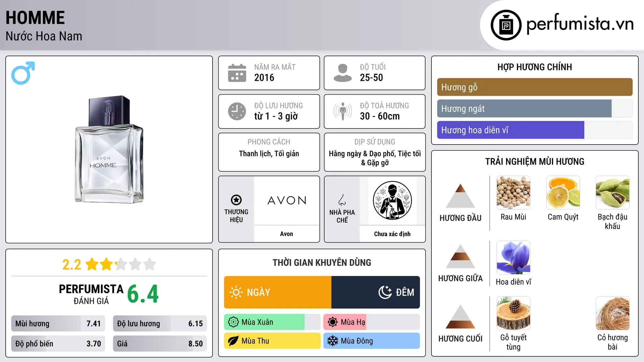Click the leaf icon for Mùa Thu

tap(233, 341)
